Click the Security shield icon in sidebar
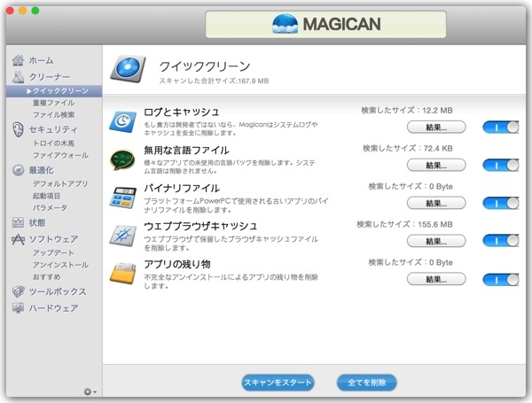The width and height of the screenshot is (532, 403). click(18, 129)
